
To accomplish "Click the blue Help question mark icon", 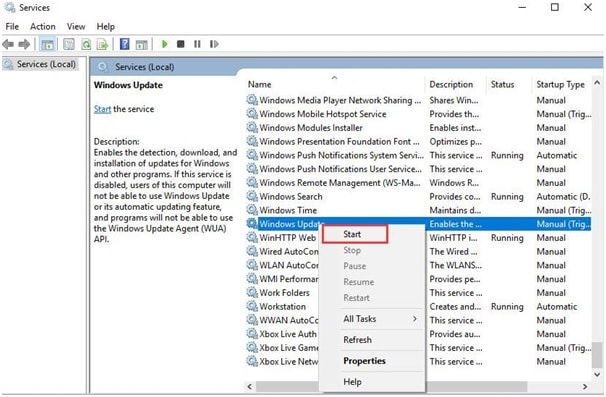I will tap(124, 44).
